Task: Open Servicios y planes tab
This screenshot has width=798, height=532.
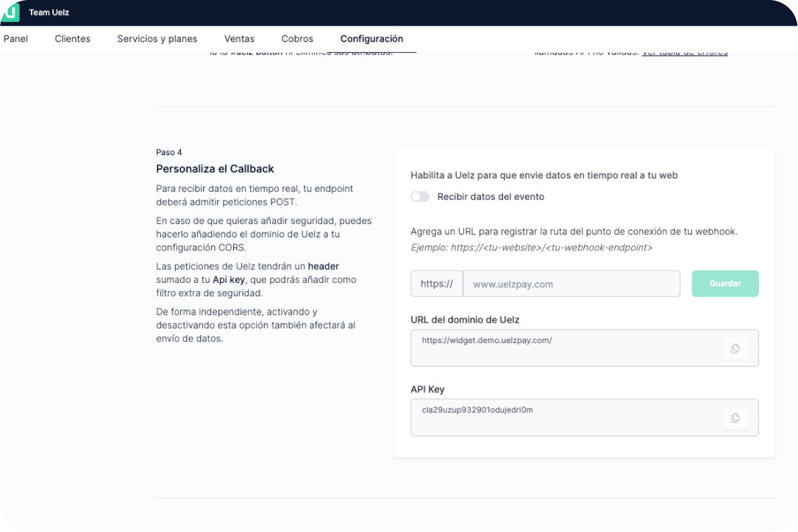Action: tap(157, 39)
